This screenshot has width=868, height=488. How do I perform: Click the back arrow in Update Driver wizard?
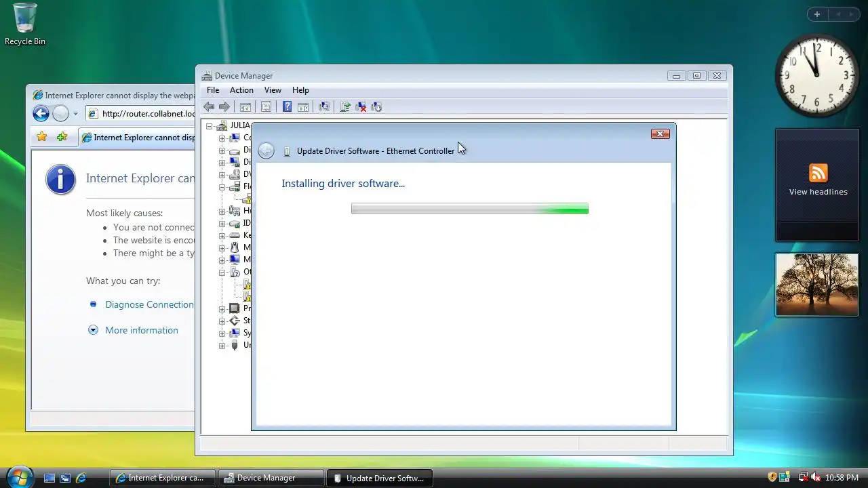point(267,151)
